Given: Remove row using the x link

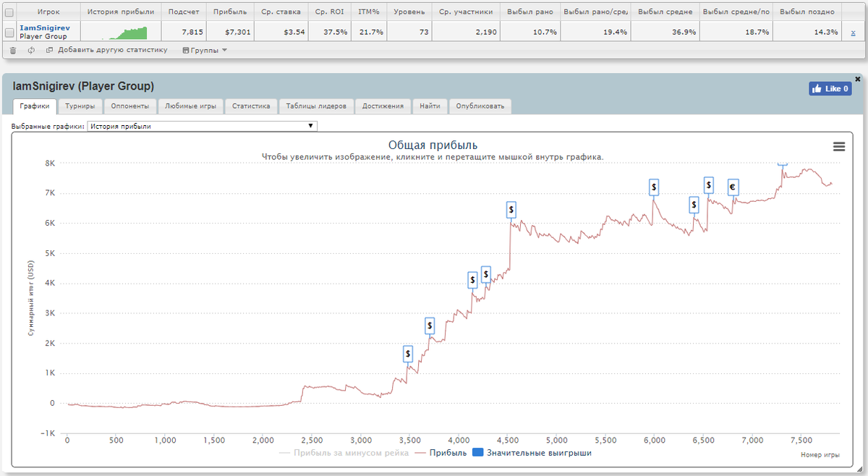Looking at the screenshot, I should pyautogui.click(x=854, y=32).
